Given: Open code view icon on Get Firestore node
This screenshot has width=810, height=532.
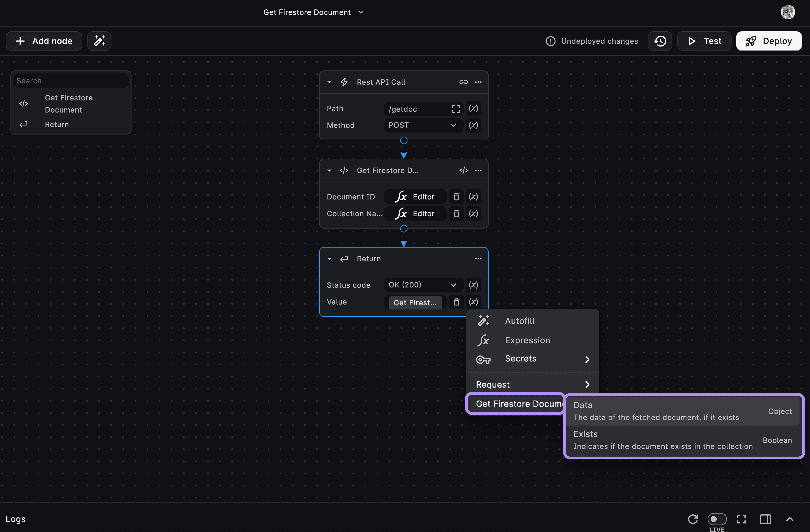Looking at the screenshot, I should click(463, 170).
